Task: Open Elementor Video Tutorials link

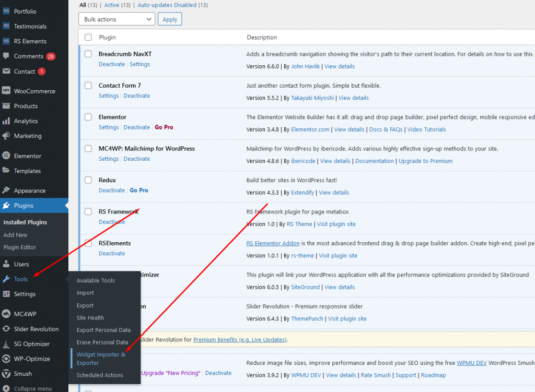Action: 426,129
